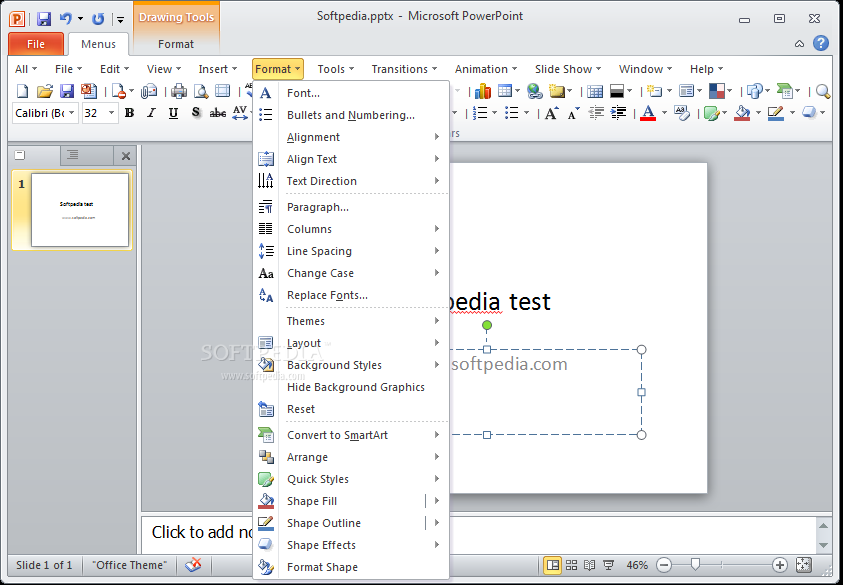Close the slides pane with X
Viewport: 843px width, 585px height.
click(126, 156)
